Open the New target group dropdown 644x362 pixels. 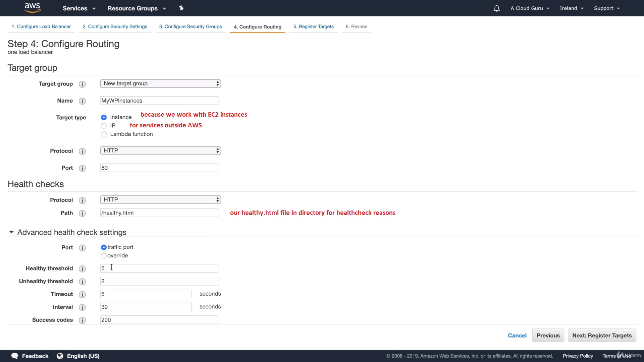coord(160,83)
